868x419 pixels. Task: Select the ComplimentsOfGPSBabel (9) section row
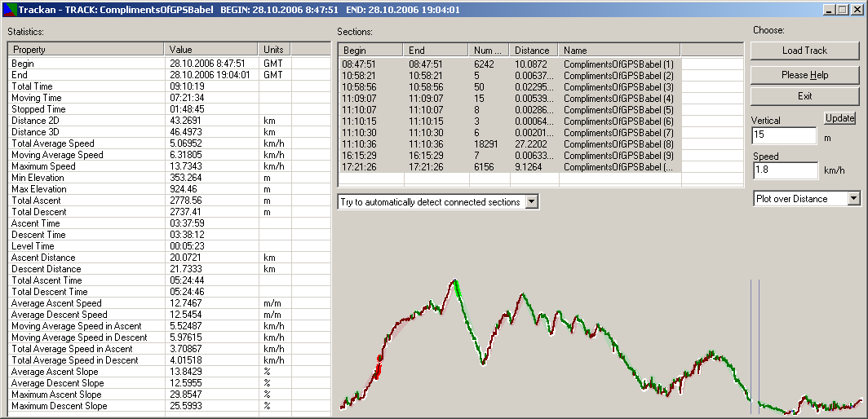tap(618, 155)
